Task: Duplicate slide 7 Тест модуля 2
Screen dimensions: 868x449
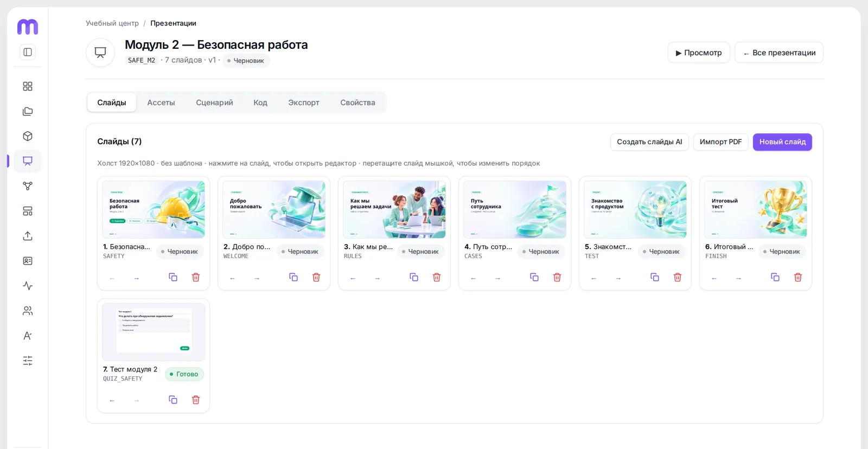Action: pos(173,400)
